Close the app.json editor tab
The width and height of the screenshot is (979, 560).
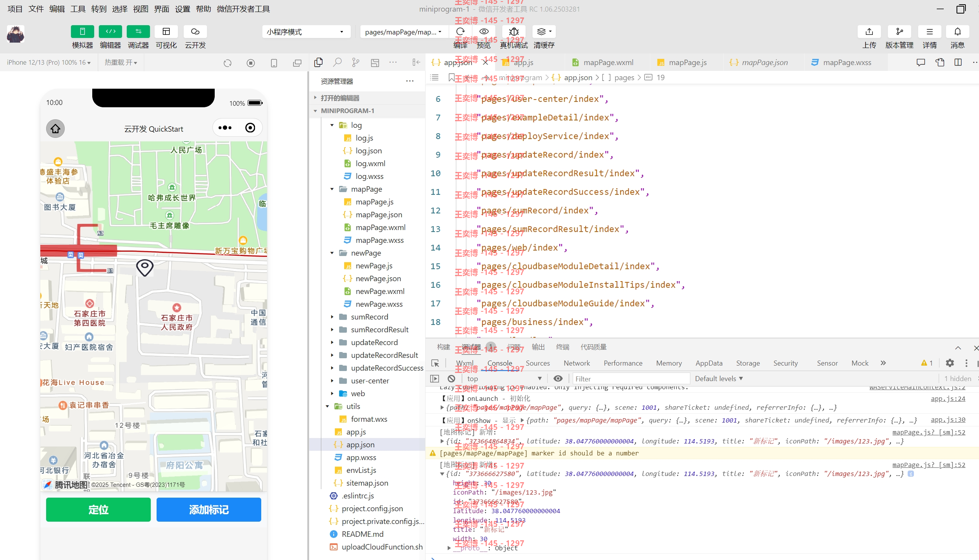coord(485,62)
